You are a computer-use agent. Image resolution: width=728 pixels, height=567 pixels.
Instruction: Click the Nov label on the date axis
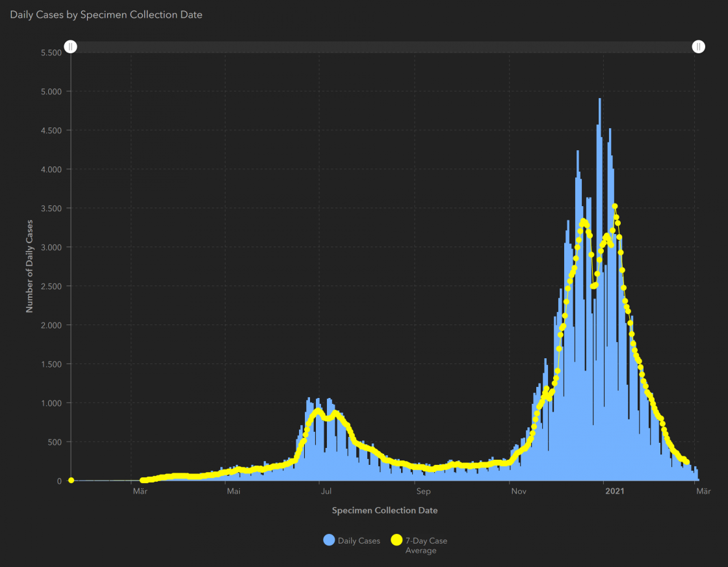click(x=518, y=492)
